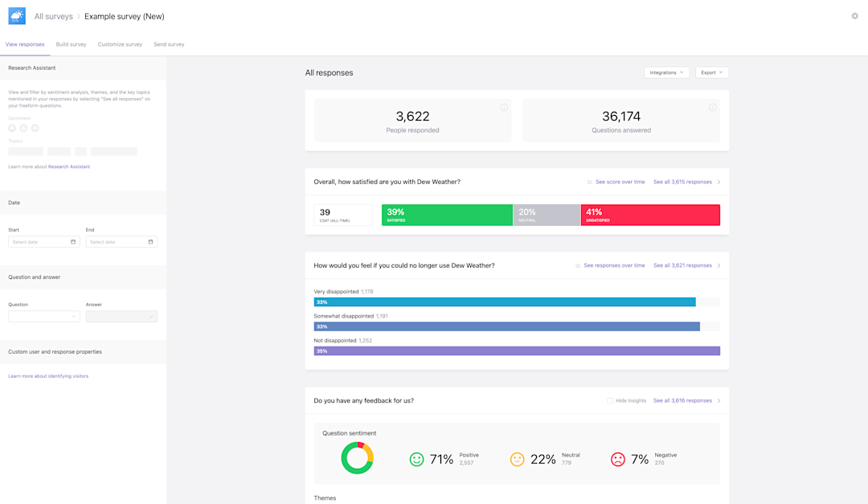Select the neutral sentiment face filter
This screenshot has height=504, width=868.
(x=23, y=128)
